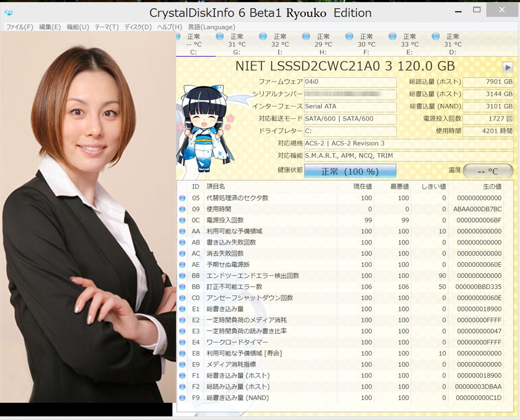Open the 言語(Language) menu
The height and width of the screenshot is (420, 520).
tap(212, 27)
